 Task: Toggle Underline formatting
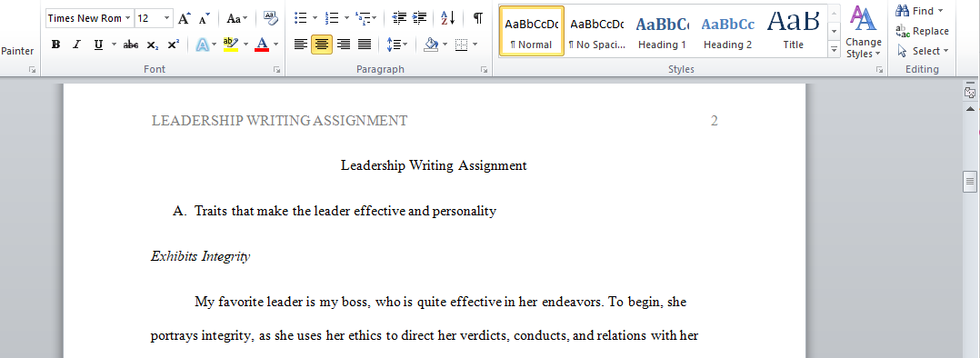(x=98, y=45)
